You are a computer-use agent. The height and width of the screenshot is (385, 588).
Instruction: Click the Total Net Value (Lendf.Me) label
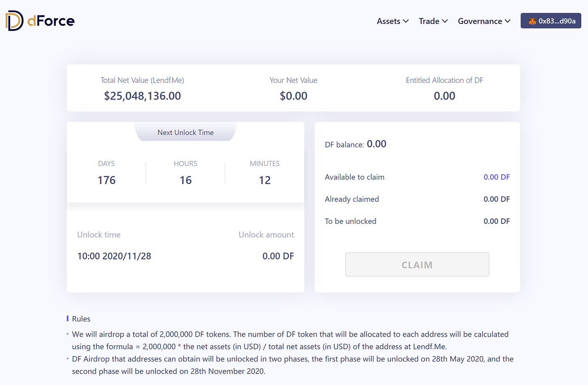click(142, 80)
